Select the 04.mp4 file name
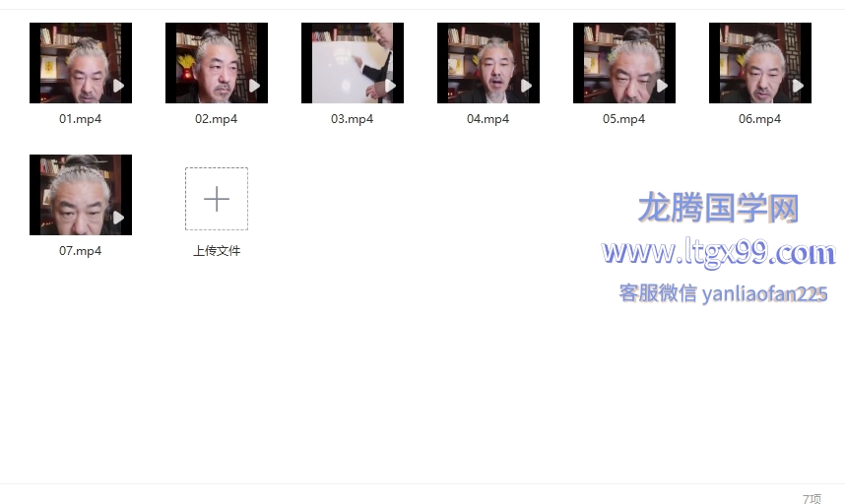This screenshot has width=845, height=504. (x=487, y=119)
